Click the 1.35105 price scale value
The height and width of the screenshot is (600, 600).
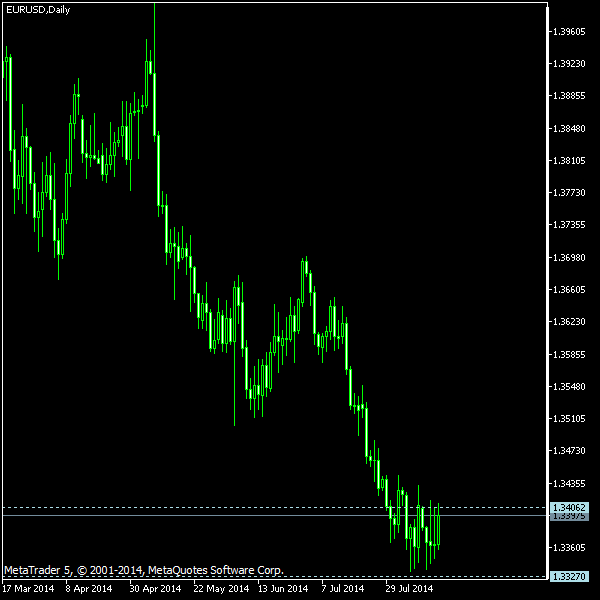pyautogui.click(x=569, y=419)
